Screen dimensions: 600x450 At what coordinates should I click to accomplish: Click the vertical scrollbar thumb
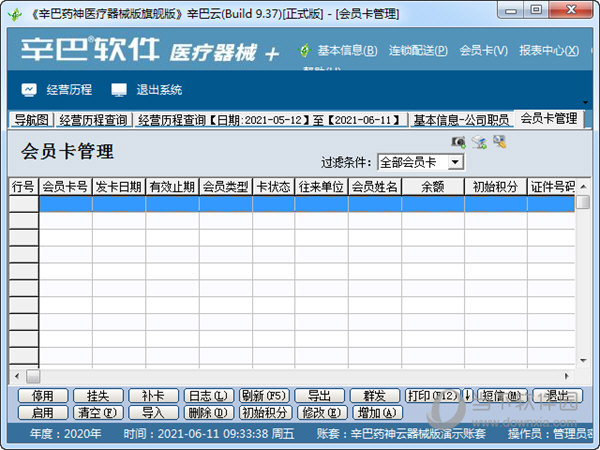click(x=583, y=202)
